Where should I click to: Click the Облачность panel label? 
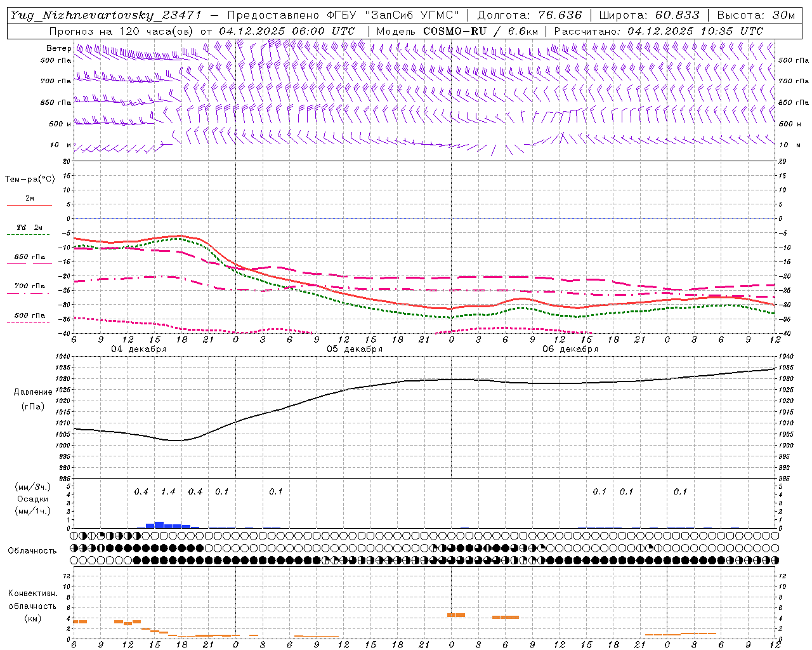coord(32,551)
